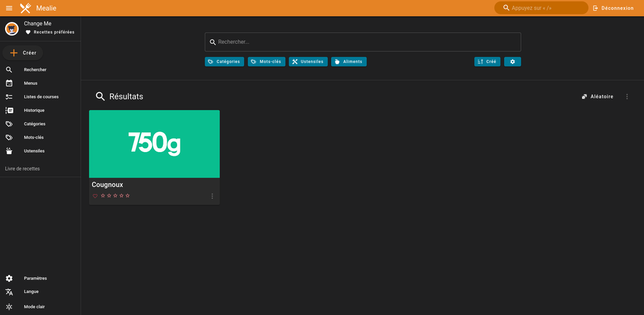
Task: Click the user avatar picture
Action: pos(12,28)
